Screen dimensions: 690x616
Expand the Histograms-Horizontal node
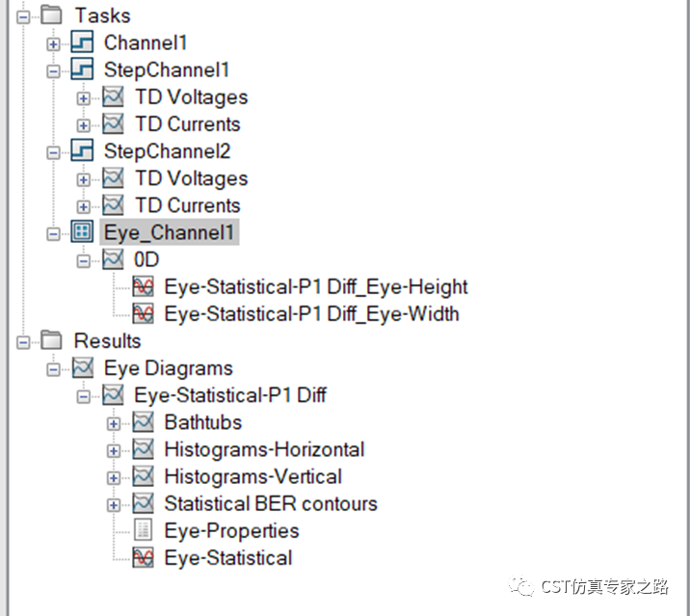coord(114,450)
